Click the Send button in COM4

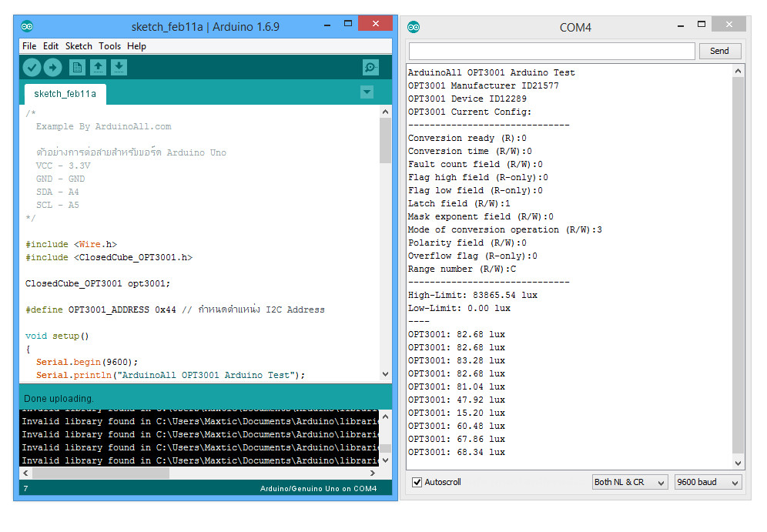pyautogui.click(x=719, y=51)
